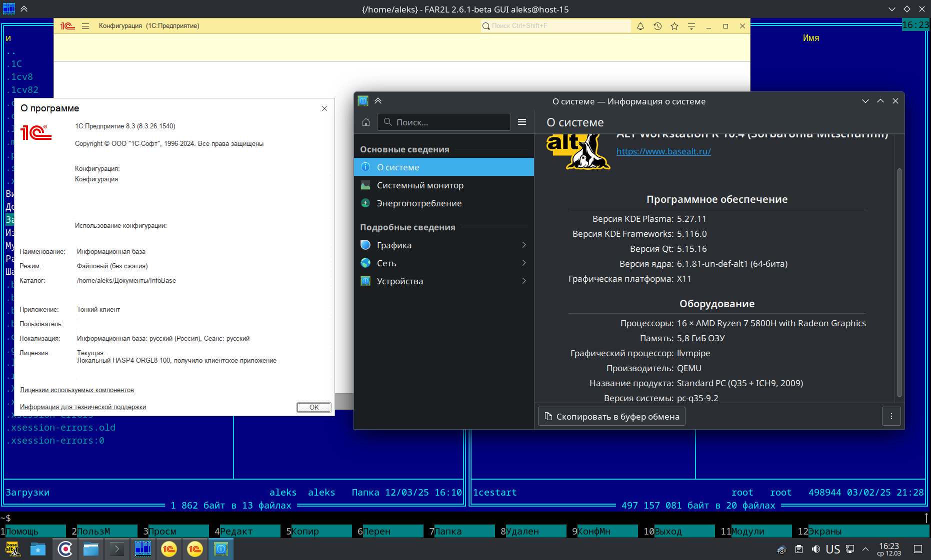Image resolution: width=931 pixels, height=560 pixels.
Task: Click FAR2L keep-above double-arrow icon
Action: point(24,9)
